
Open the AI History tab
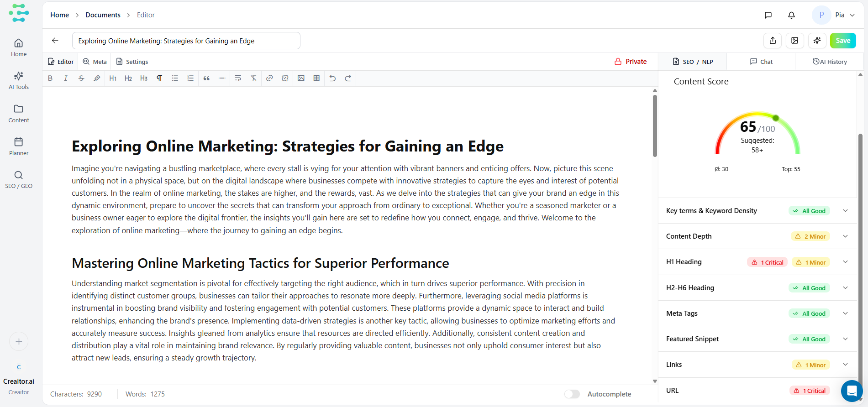pyautogui.click(x=830, y=62)
